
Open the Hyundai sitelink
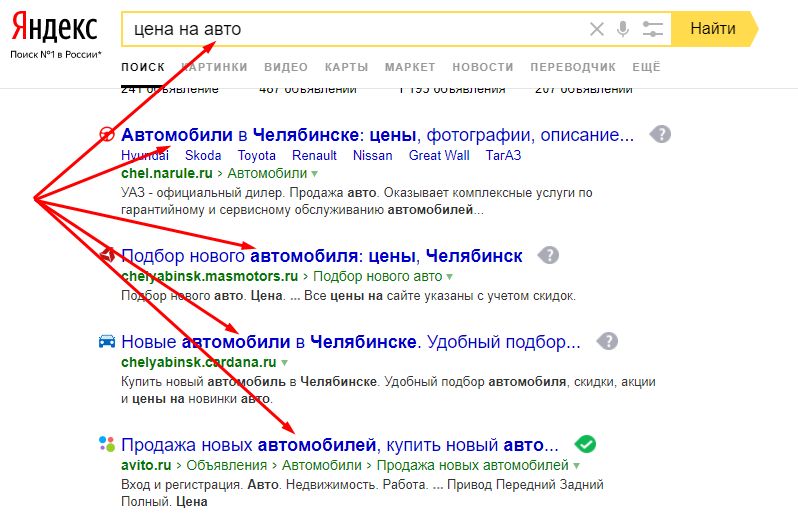[145, 155]
